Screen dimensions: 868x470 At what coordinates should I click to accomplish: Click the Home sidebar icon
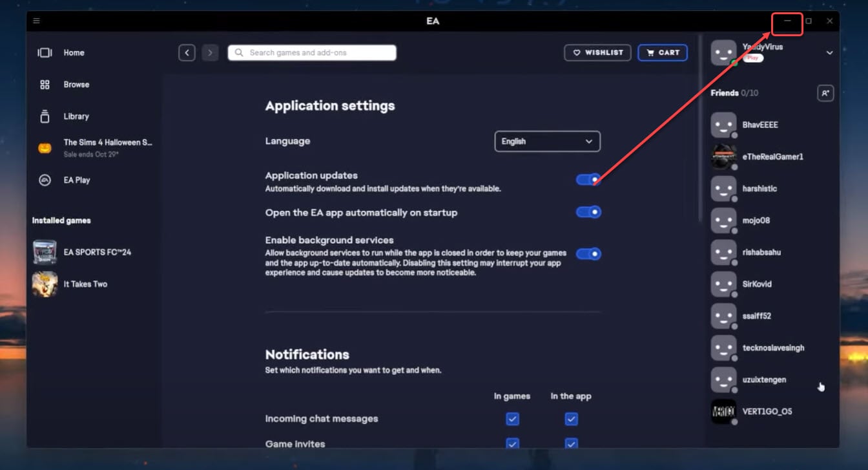click(x=45, y=53)
